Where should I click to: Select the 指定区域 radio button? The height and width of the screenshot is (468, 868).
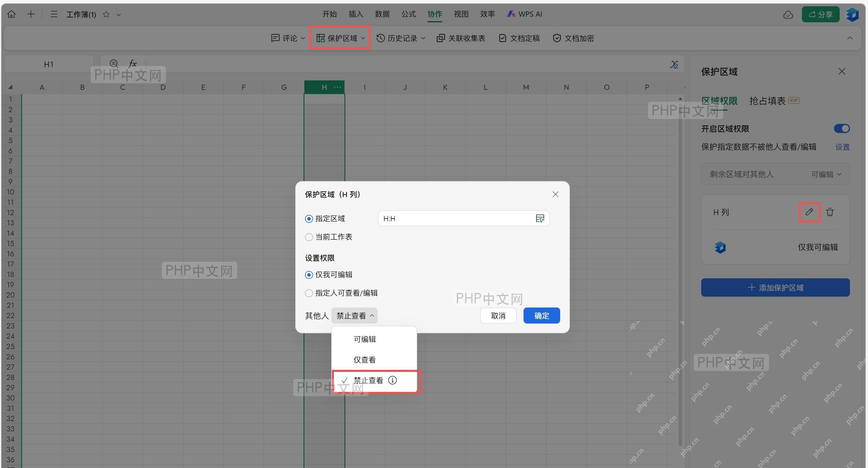click(x=309, y=219)
